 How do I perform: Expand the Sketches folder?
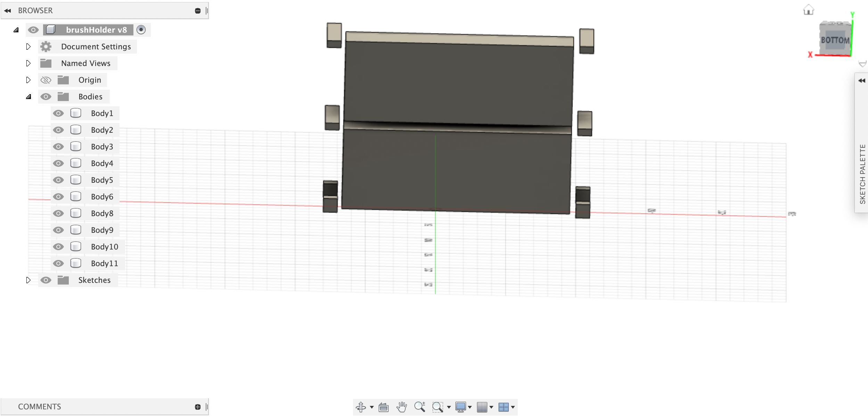click(28, 280)
